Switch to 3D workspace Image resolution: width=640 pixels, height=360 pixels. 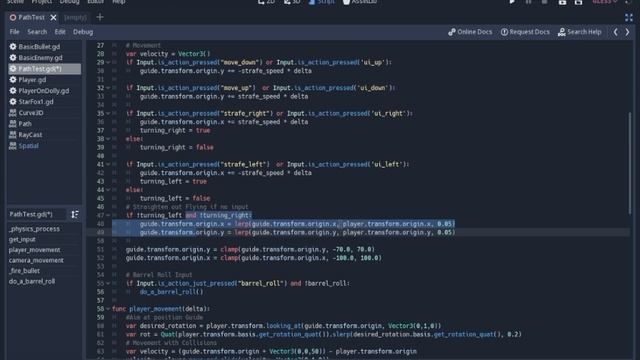pyautogui.click(x=292, y=2)
